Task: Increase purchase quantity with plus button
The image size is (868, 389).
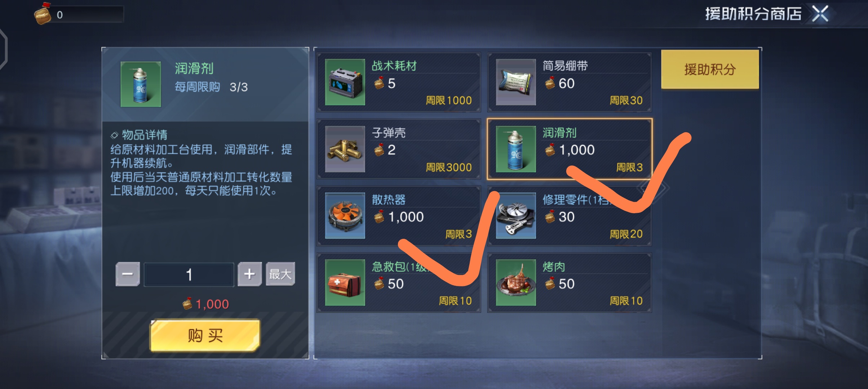Action: (249, 274)
